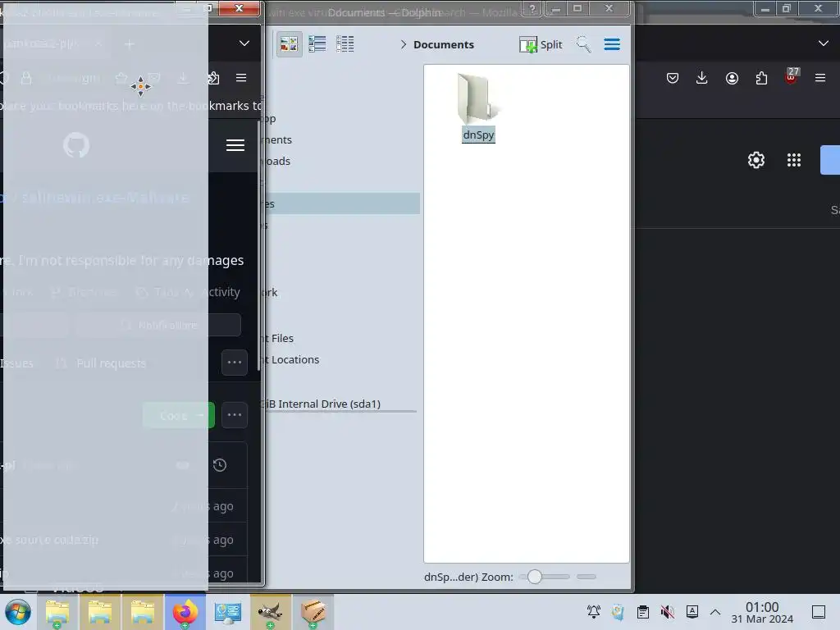Open clipboard tray icon
Viewport: 840px width, 630px height.
(643, 612)
